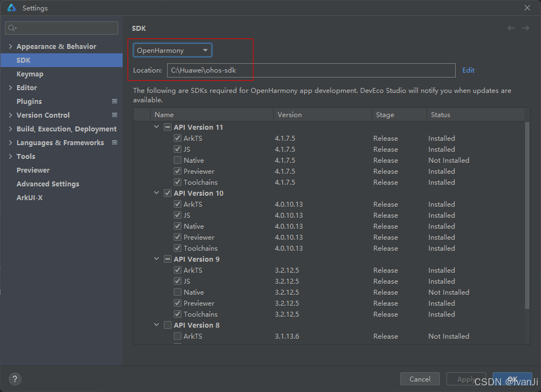Uncheck Toolchains 3.2.12.5 checkbox
Screen dimensions: 541x392
pos(178,314)
